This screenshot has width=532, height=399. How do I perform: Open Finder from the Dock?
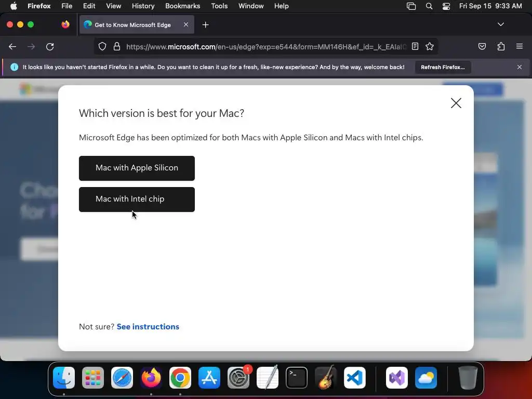[x=64, y=378]
